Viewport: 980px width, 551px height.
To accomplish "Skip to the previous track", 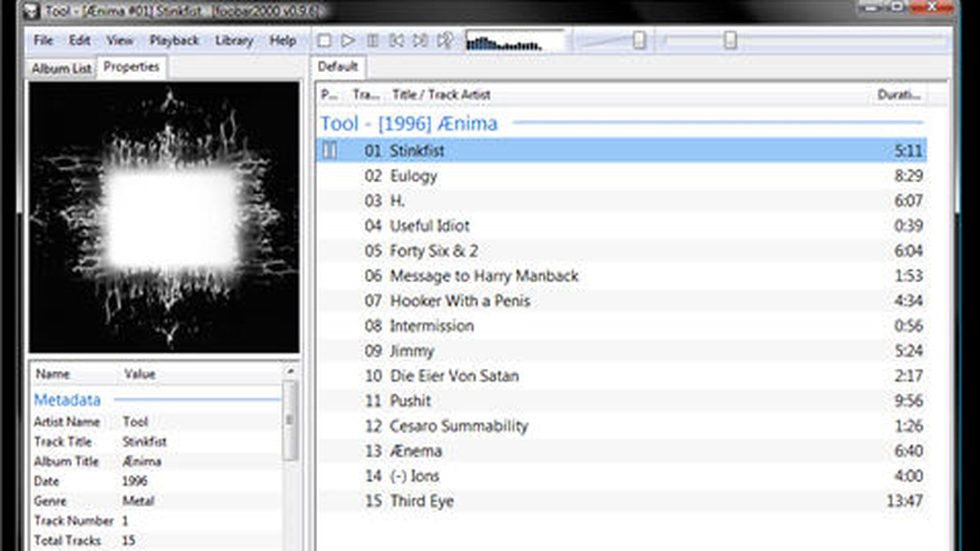I will pyautogui.click(x=396, y=40).
